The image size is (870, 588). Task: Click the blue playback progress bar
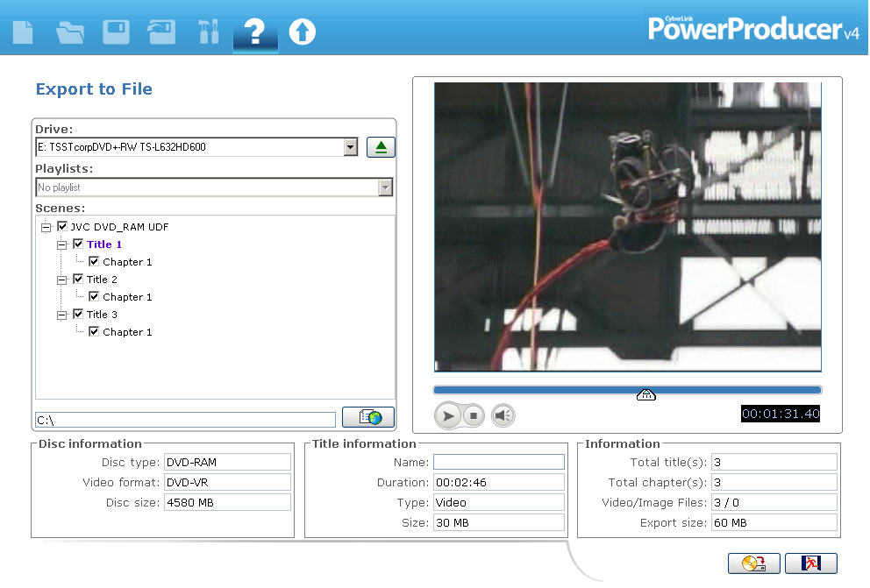627,390
